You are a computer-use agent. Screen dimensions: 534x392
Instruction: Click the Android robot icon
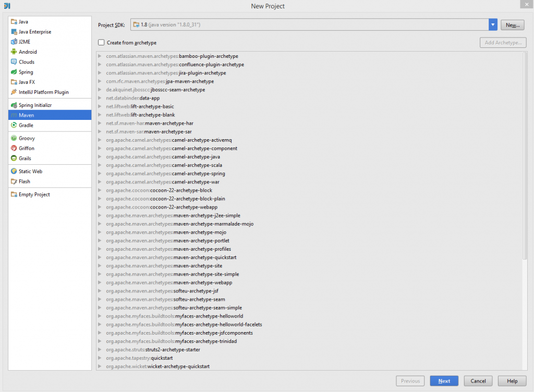click(x=14, y=52)
